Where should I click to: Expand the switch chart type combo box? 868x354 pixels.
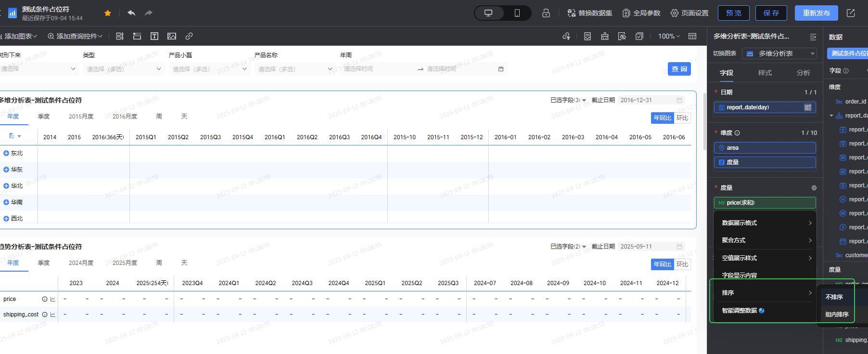pos(779,53)
